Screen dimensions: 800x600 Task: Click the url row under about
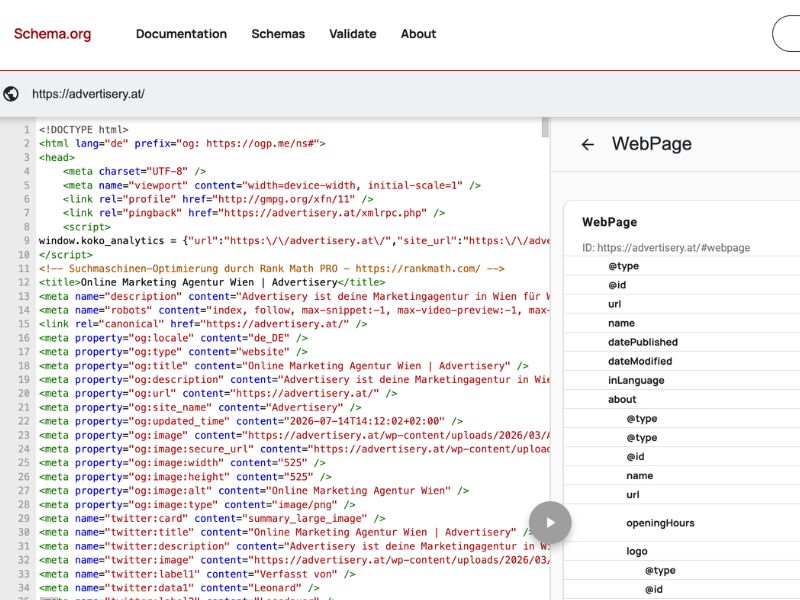pyautogui.click(x=682, y=495)
